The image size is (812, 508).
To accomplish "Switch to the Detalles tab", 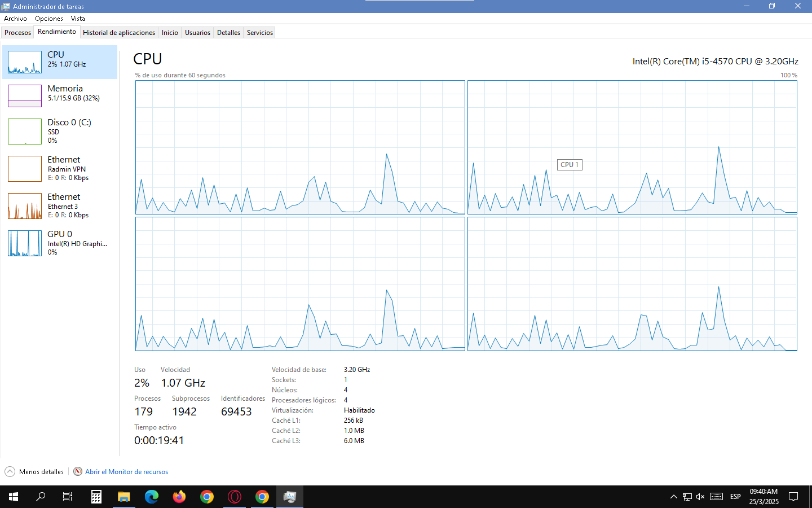I will click(228, 32).
